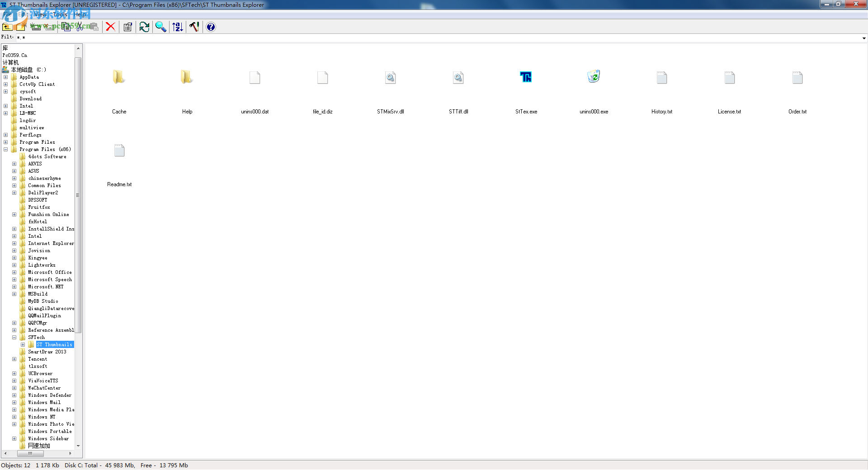The height and width of the screenshot is (470, 868).
Task: Select the unins000.dat file icon
Action: (x=255, y=78)
